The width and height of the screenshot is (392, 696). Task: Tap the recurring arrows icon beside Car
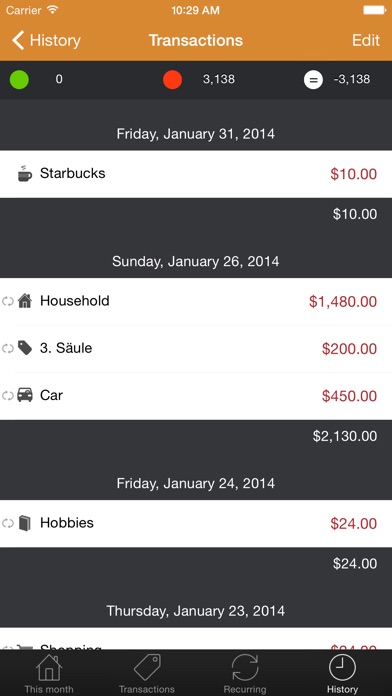point(8,395)
